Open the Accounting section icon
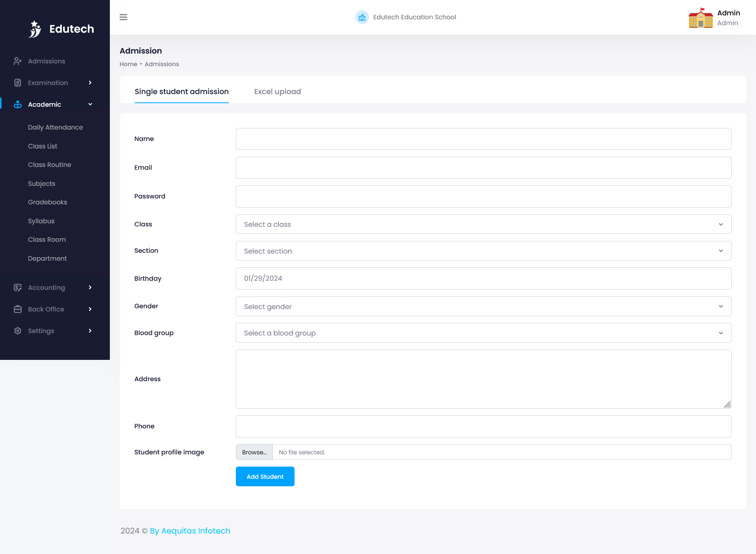The width and height of the screenshot is (756, 554). pyautogui.click(x=18, y=287)
